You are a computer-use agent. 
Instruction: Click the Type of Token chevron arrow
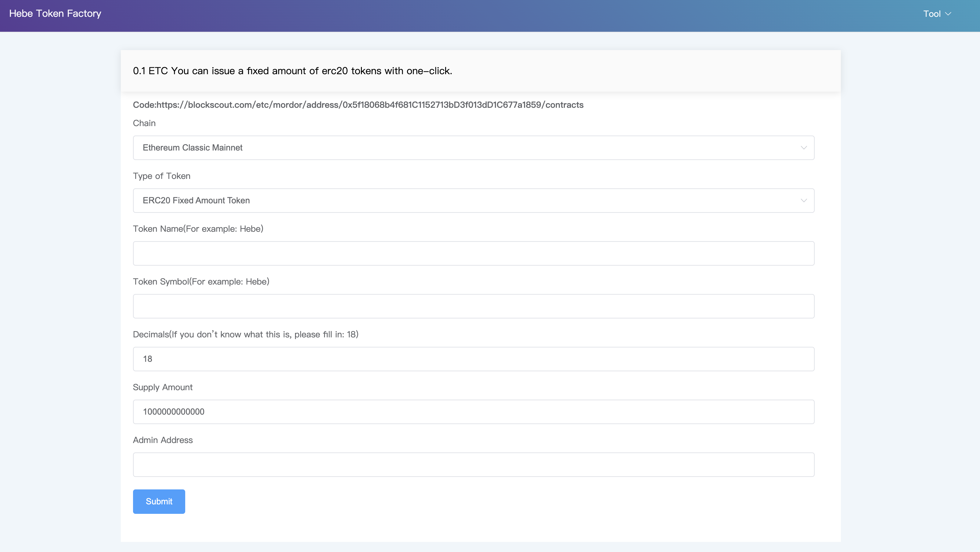click(803, 201)
